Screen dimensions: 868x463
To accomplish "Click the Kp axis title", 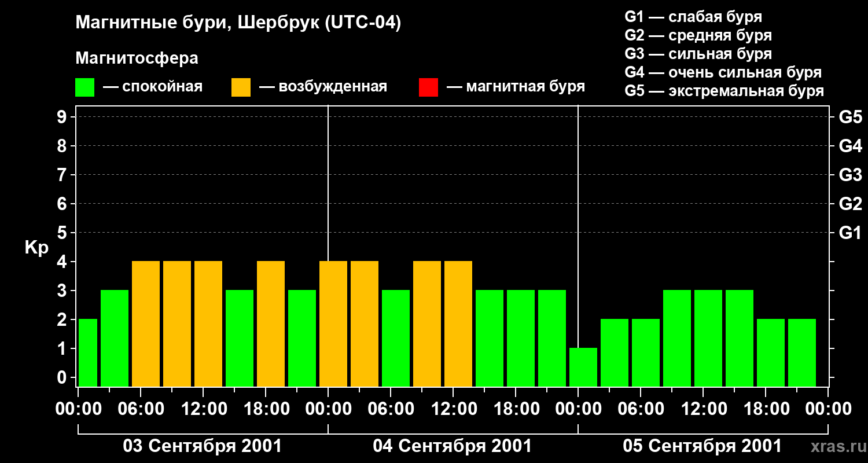I will pos(36,248).
